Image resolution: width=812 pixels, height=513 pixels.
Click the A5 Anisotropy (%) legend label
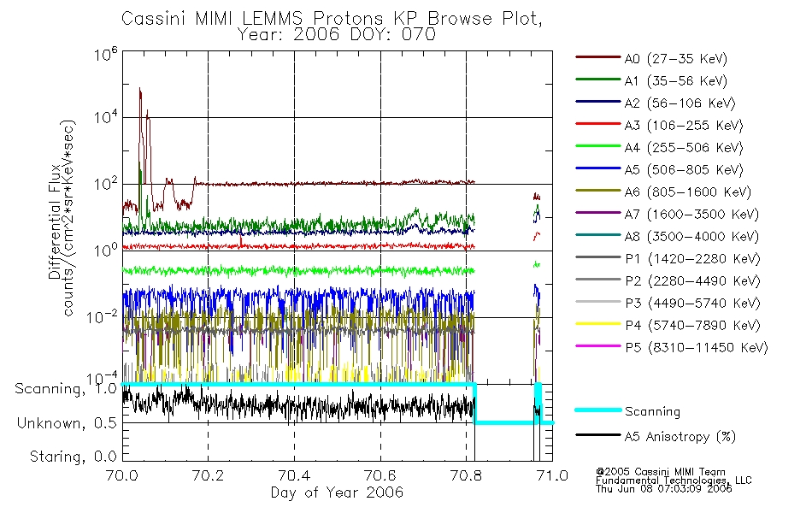(x=680, y=437)
